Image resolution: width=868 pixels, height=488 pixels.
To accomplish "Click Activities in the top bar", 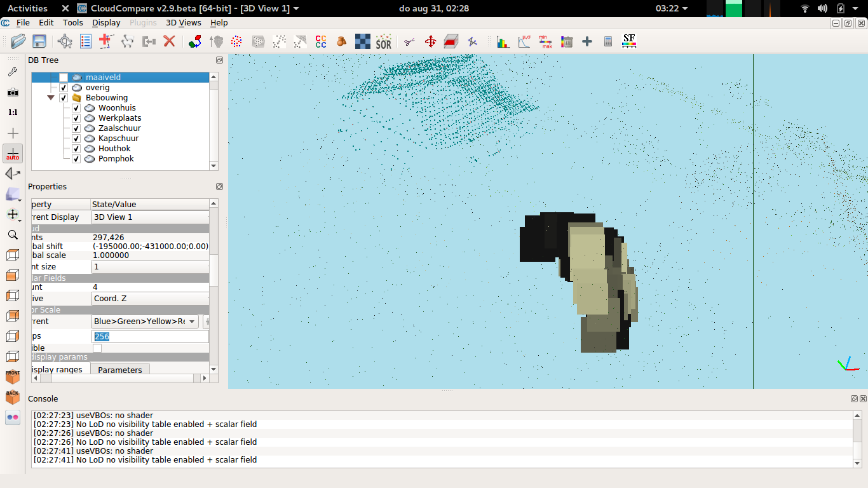I will pos(27,8).
